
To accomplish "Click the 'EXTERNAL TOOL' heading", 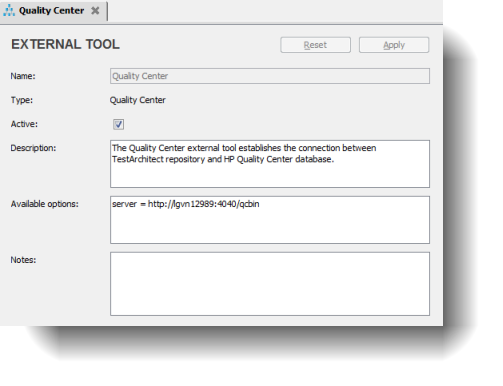I will (x=65, y=44).
